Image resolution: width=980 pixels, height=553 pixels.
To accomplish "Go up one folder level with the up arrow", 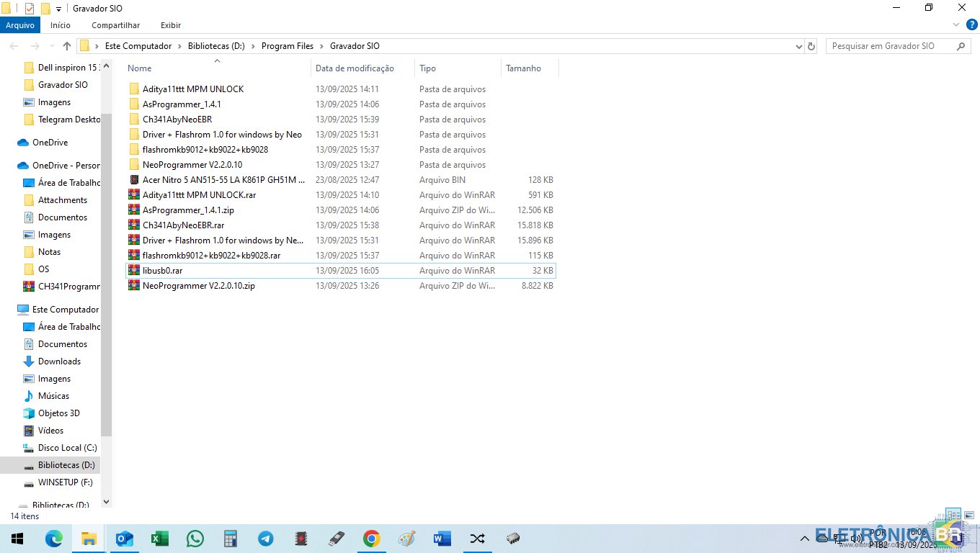I will coord(67,46).
